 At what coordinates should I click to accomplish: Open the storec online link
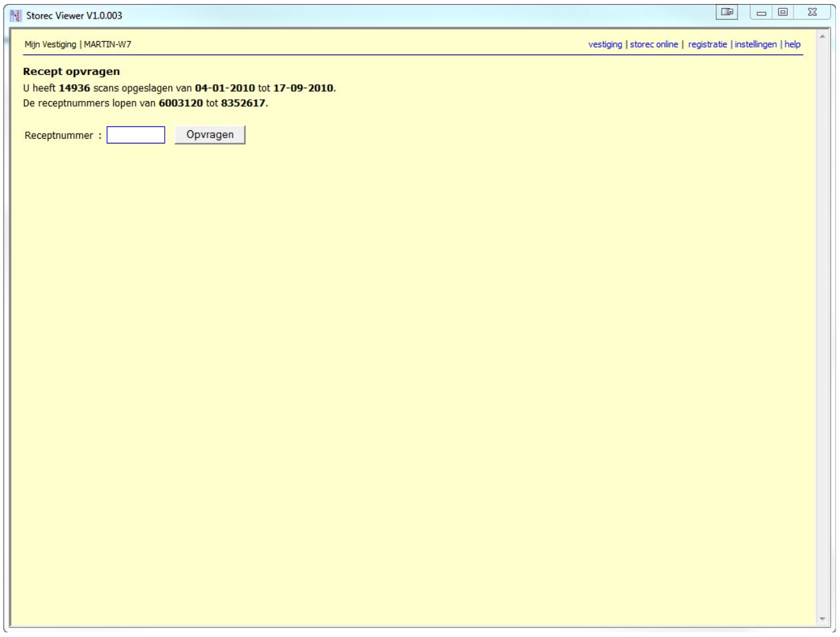click(654, 45)
